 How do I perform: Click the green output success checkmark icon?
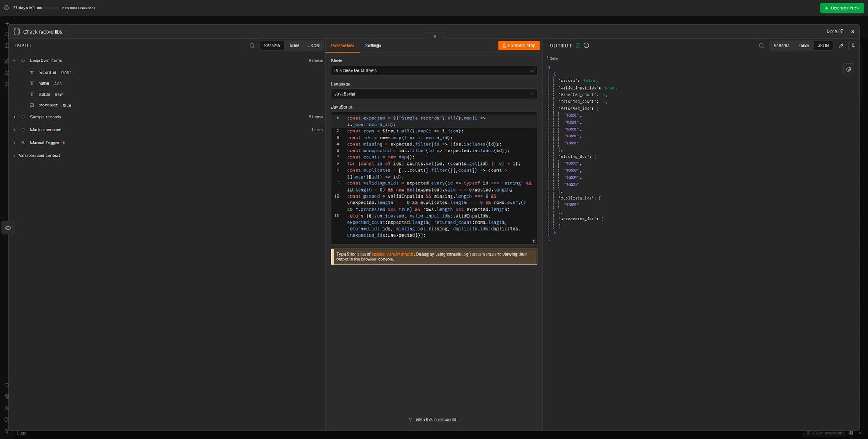(x=578, y=46)
